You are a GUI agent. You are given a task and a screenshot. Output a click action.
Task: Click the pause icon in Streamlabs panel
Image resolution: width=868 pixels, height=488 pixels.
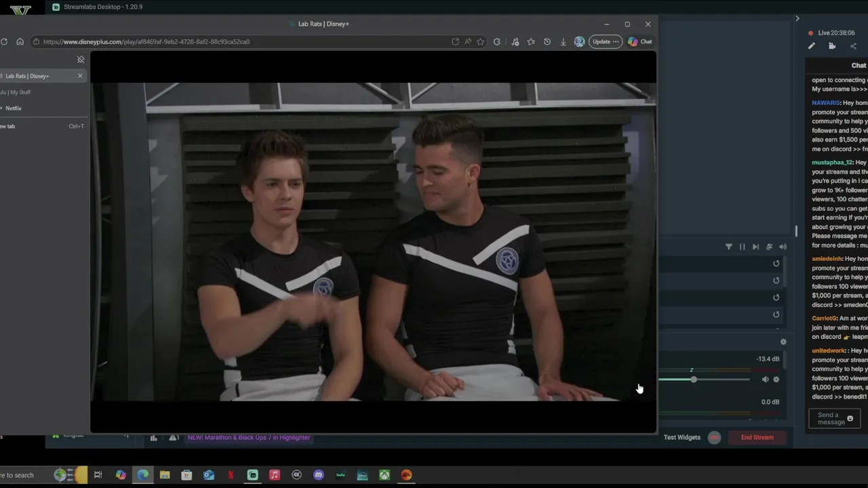742,247
